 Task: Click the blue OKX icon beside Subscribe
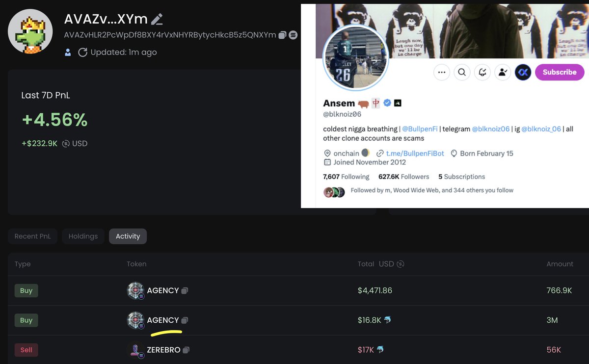[x=523, y=72]
